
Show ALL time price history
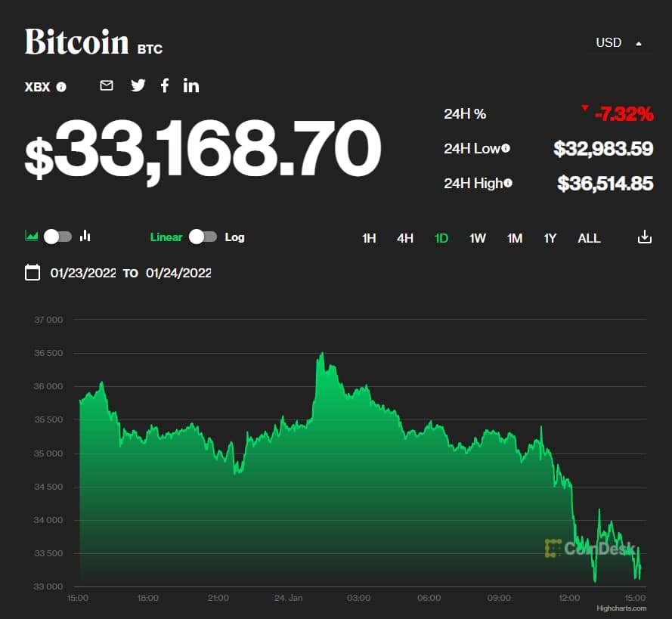click(x=589, y=238)
